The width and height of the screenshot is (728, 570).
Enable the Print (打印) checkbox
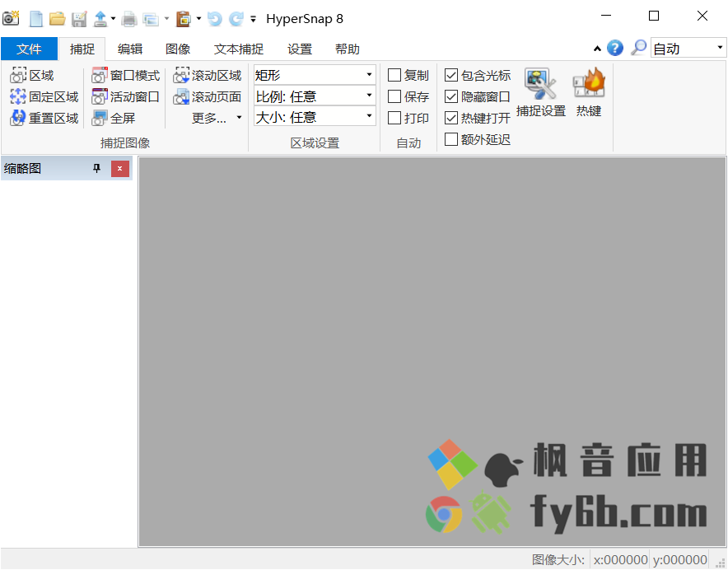coord(394,118)
